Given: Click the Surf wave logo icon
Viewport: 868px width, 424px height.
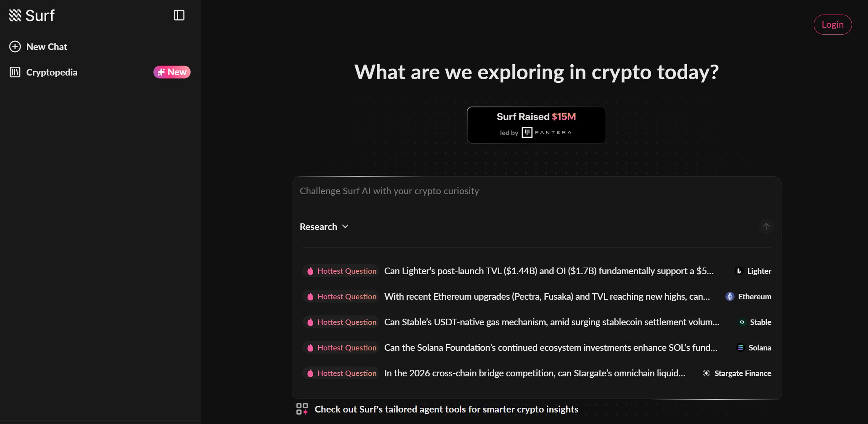Looking at the screenshot, I should [x=15, y=15].
